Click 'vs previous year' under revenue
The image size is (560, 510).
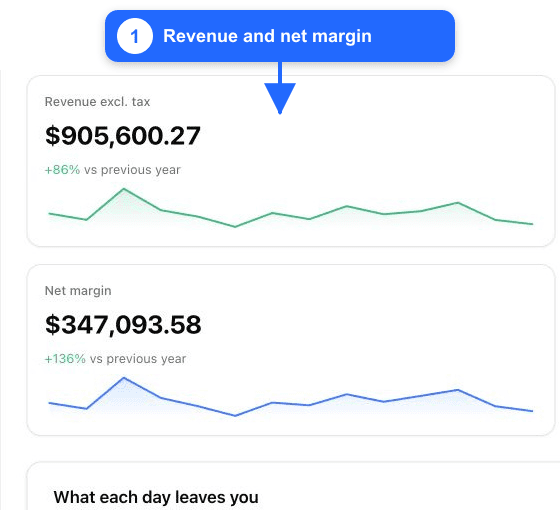point(132,170)
